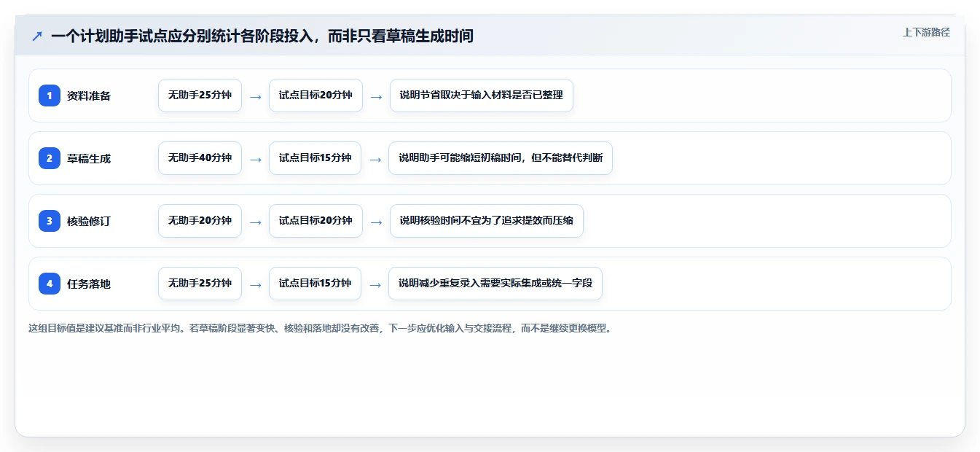Click the 无助手25分钟 chip in 任务落地 row

pyautogui.click(x=200, y=284)
